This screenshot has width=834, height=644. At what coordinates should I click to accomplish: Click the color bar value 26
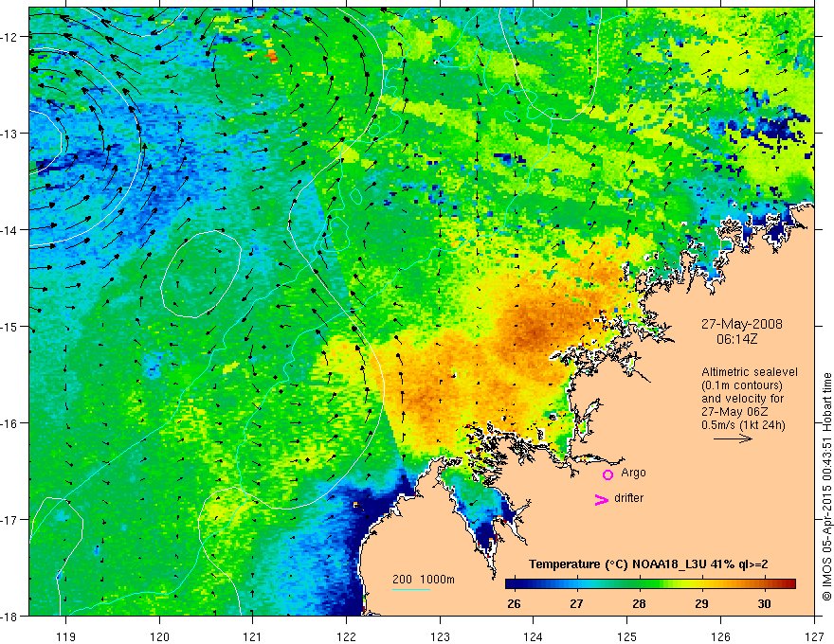(x=514, y=604)
